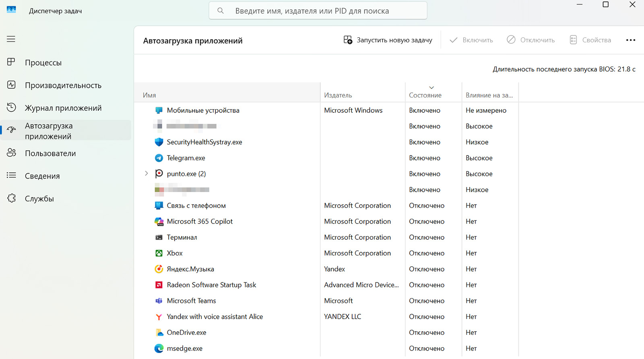644x359 pixels.
Task: Click the Терминал icon
Action: click(x=159, y=237)
